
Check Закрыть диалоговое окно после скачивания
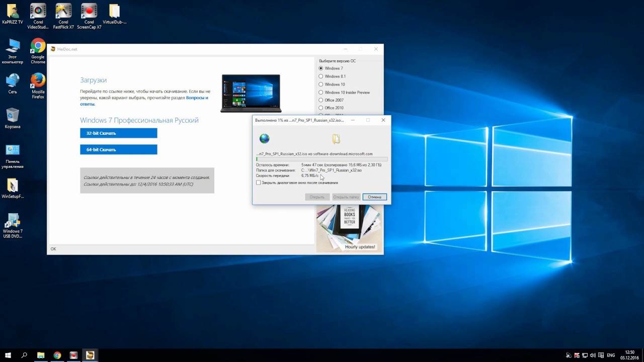pos(259,183)
